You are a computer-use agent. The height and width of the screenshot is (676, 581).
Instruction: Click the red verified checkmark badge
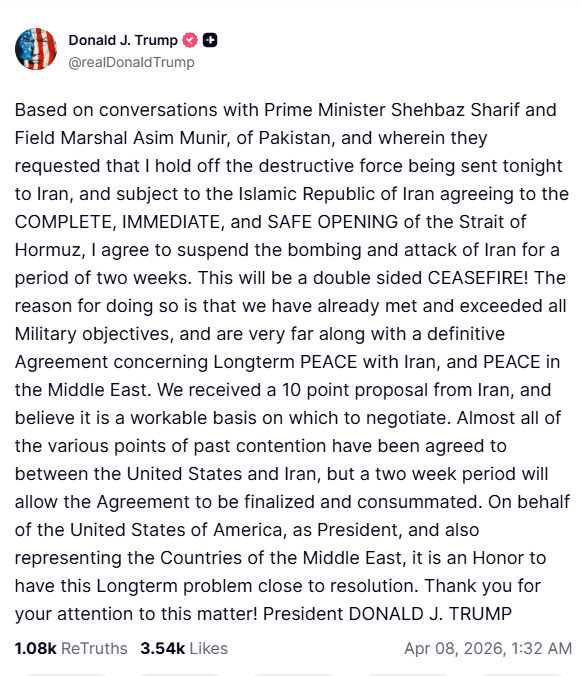[x=190, y=40]
